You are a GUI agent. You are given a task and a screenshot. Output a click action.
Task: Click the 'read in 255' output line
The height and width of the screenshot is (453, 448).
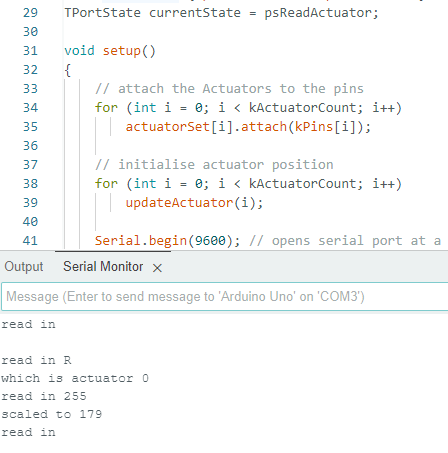(x=44, y=396)
